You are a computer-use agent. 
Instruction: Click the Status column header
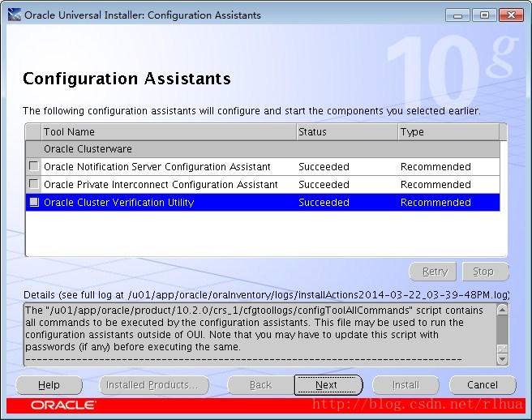(347, 131)
